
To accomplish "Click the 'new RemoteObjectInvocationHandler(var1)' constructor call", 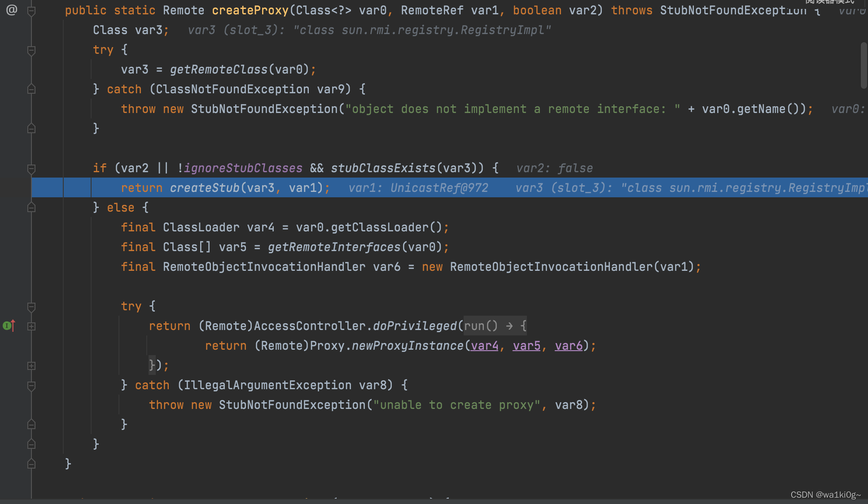I will click(558, 267).
